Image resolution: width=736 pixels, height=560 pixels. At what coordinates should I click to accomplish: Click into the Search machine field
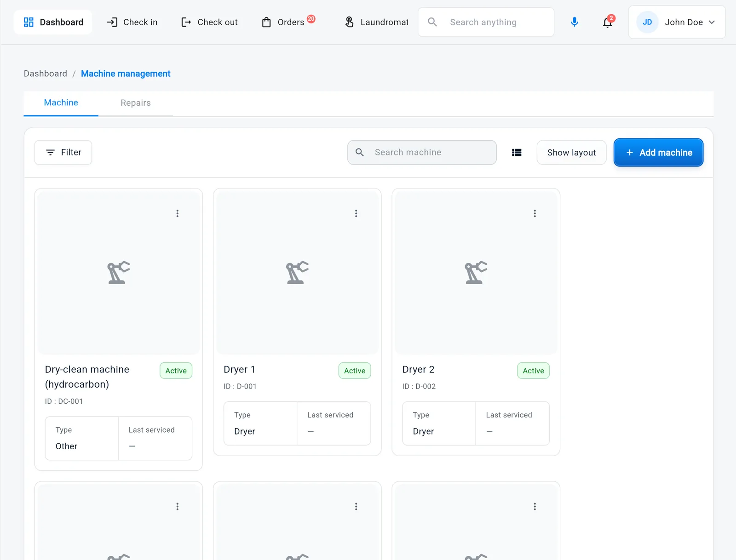coord(422,152)
